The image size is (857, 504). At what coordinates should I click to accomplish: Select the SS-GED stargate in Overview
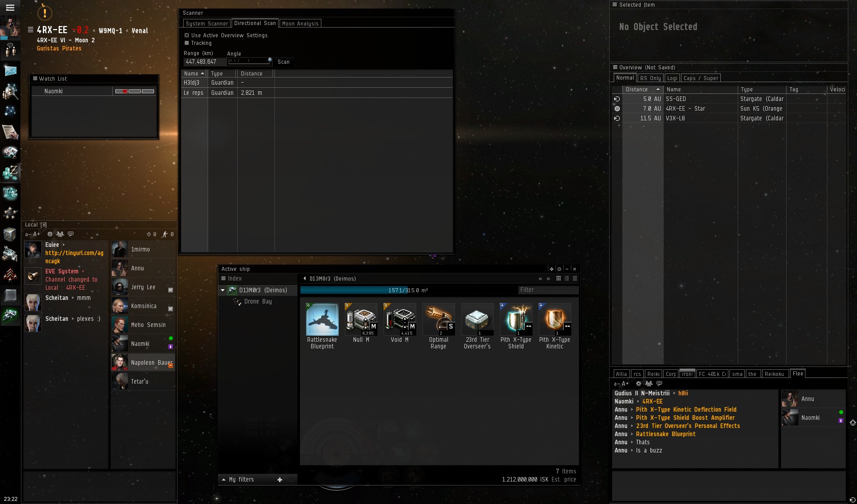pyautogui.click(x=729, y=99)
